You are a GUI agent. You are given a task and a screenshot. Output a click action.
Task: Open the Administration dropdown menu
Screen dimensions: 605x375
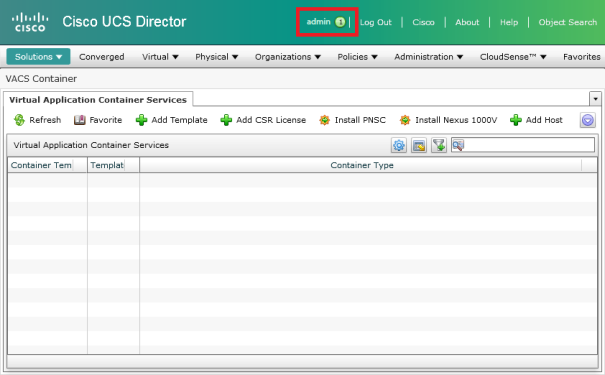428,57
